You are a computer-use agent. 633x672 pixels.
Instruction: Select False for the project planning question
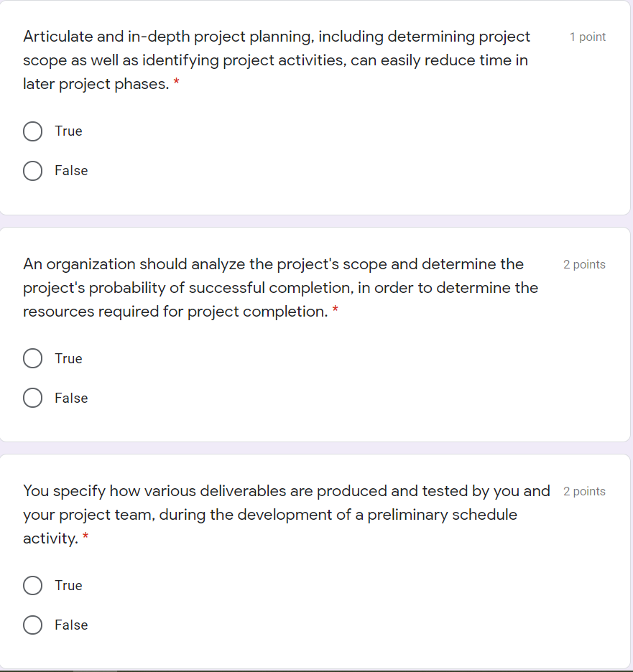pos(32,171)
